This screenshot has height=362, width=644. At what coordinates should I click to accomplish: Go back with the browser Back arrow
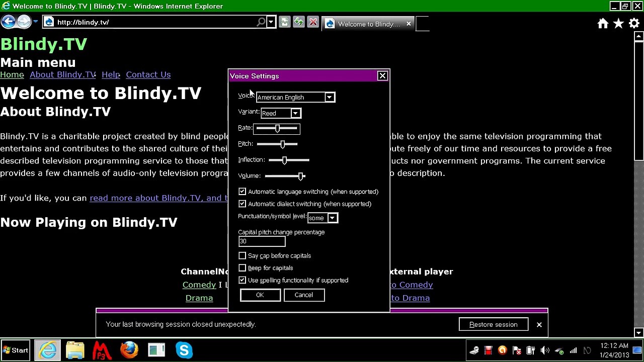click(8, 22)
